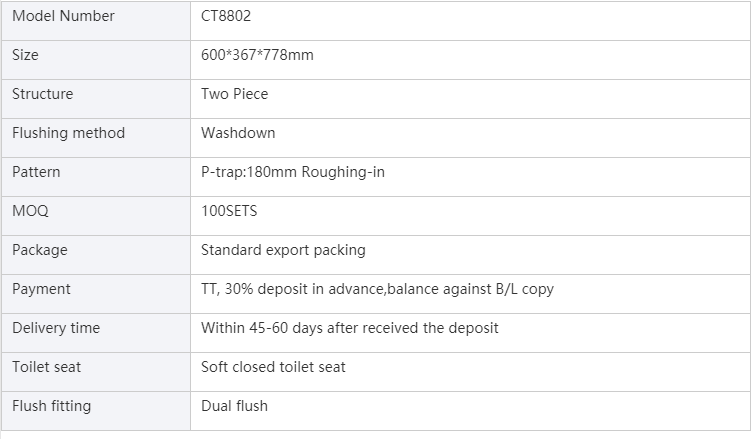
Task: Click the Flushing method label
Action: point(68,133)
